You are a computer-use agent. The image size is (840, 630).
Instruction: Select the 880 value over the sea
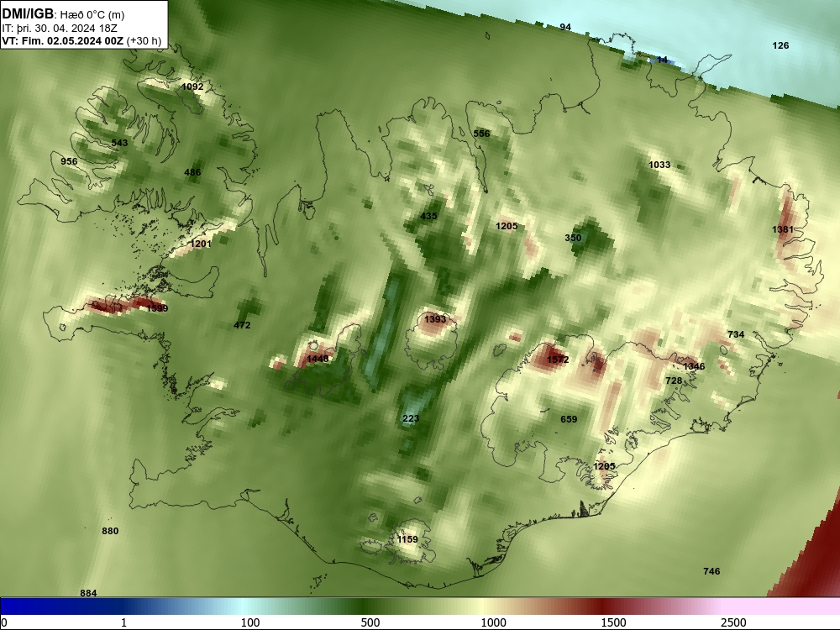click(x=110, y=531)
